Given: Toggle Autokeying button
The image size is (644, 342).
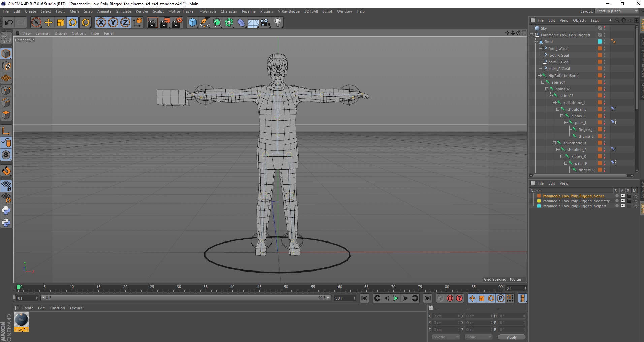Looking at the screenshot, I should (450, 298).
